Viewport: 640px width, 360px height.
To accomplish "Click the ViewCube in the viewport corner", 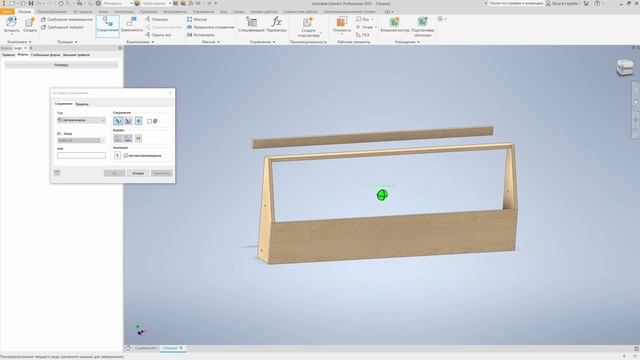I will (x=625, y=67).
